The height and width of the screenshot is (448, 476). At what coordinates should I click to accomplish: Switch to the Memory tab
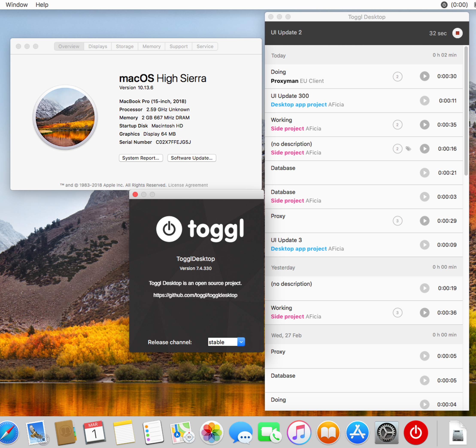tap(152, 46)
